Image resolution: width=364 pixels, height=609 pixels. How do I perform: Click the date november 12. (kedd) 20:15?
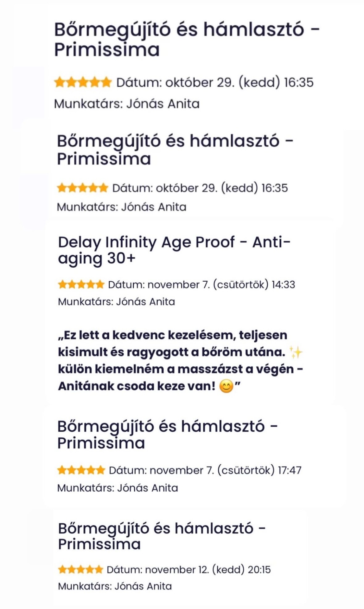(x=188, y=570)
